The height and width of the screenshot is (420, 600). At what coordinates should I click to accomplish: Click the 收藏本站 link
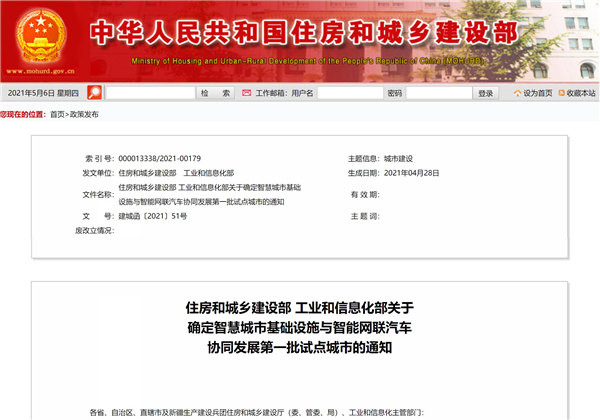pyautogui.click(x=581, y=93)
